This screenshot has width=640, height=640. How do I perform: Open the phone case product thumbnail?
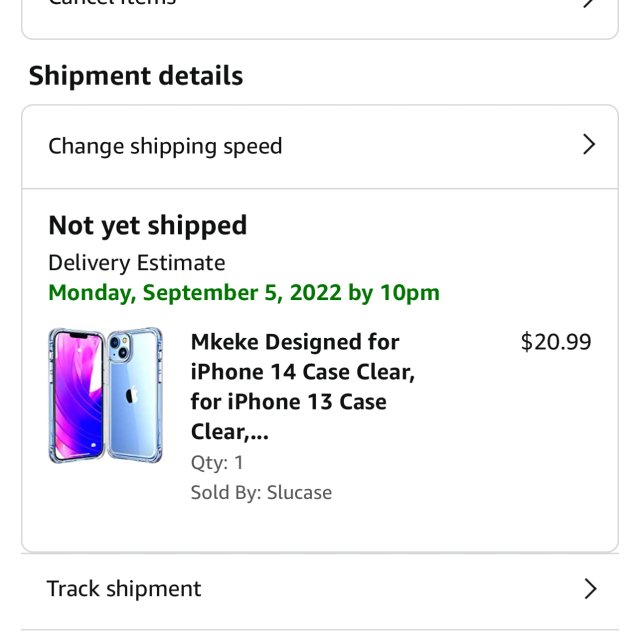coord(105,395)
